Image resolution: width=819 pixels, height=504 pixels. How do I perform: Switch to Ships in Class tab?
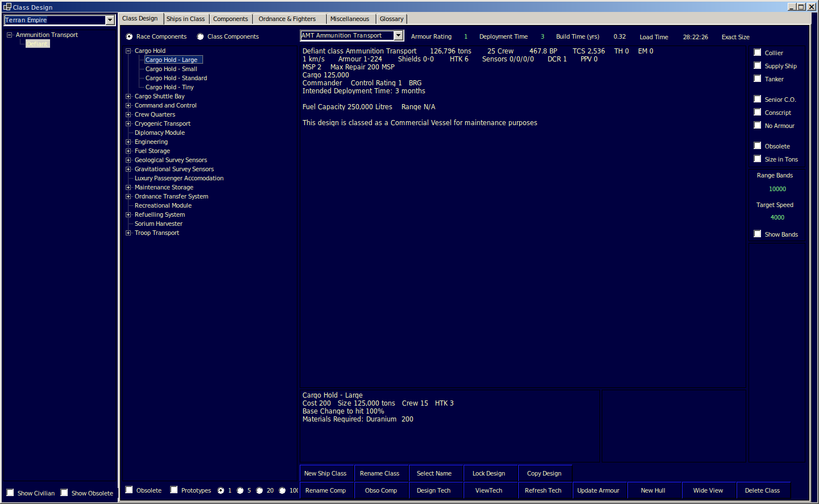tap(185, 19)
